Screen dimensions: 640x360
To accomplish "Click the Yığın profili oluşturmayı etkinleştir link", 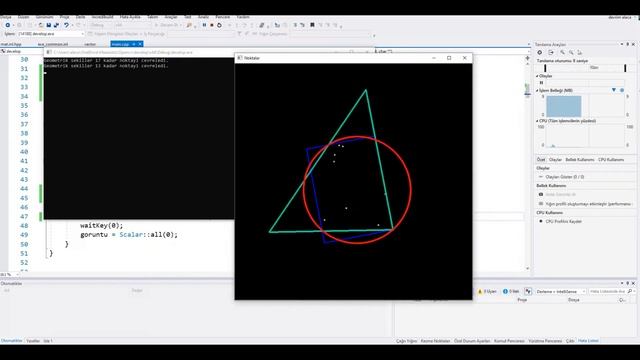I will [588, 204].
